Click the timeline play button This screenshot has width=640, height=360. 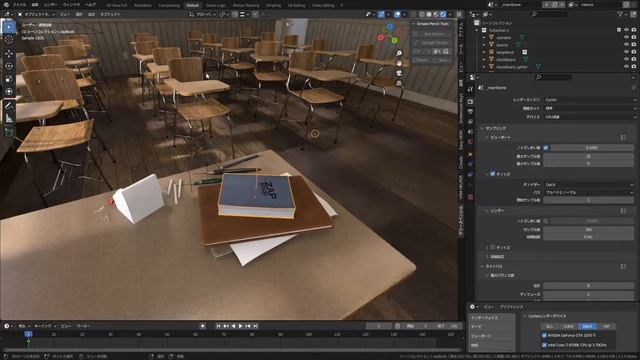(240, 326)
